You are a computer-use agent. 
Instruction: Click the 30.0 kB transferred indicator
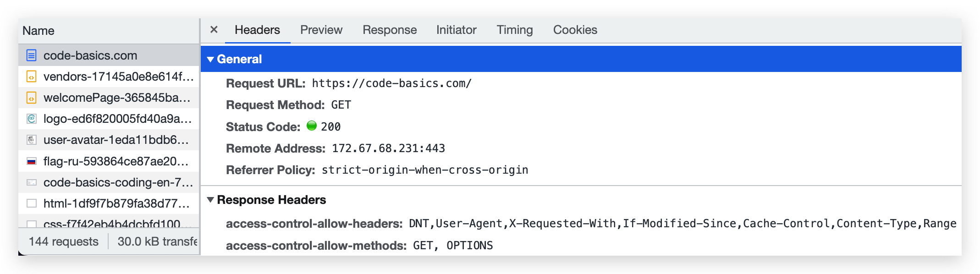coord(156,241)
